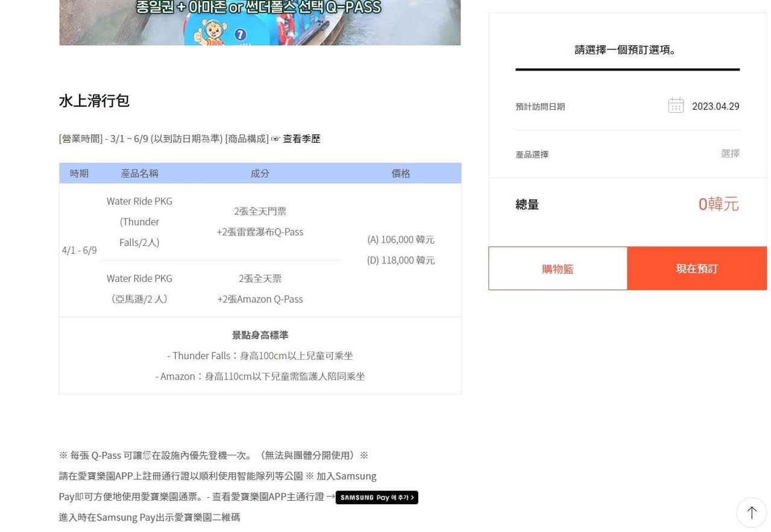Click the Water Ride PKG 亞馬遜 cell
The height and width of the screenshot is (532, 771).
point(139,289)
